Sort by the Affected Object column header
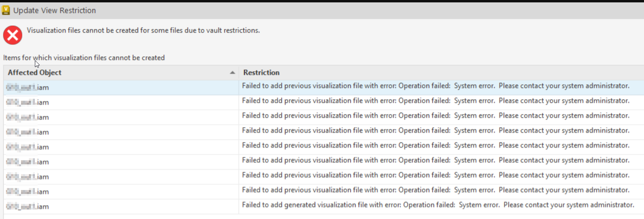Image resolution: width=644 pixels, height=219 pixels. (x=35, y=73)
